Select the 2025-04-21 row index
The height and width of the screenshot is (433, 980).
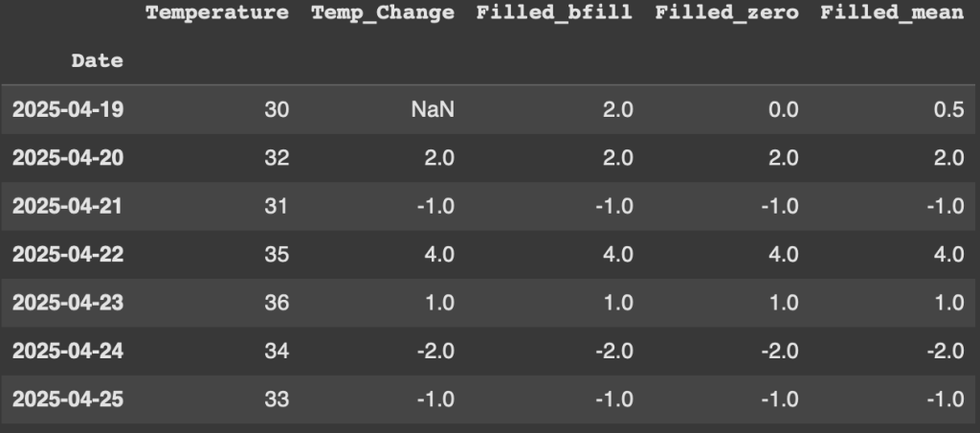point(68,206)
